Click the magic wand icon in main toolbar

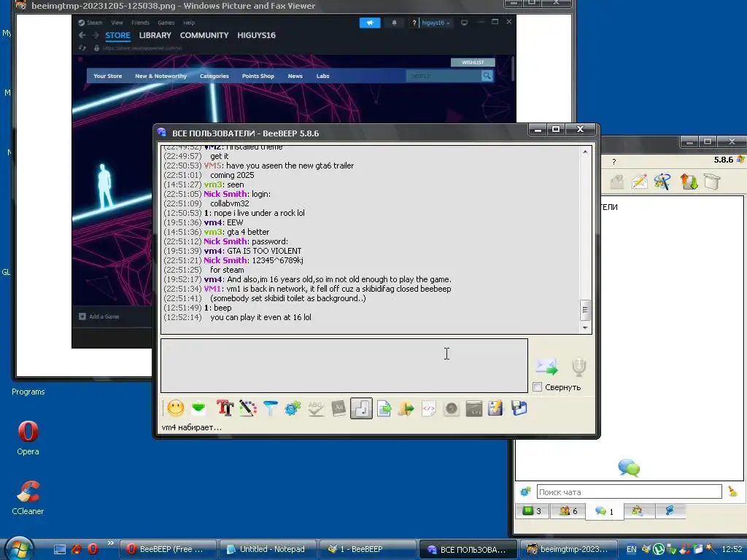point(662,182)
